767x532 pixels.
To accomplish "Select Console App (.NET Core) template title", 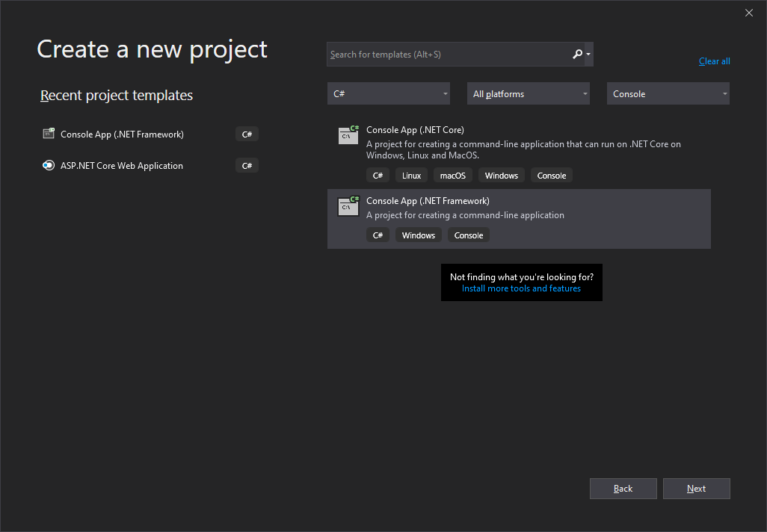I will 415,130.
